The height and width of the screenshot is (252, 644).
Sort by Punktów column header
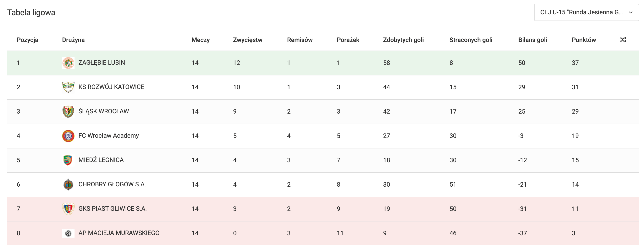click(584, 40)
